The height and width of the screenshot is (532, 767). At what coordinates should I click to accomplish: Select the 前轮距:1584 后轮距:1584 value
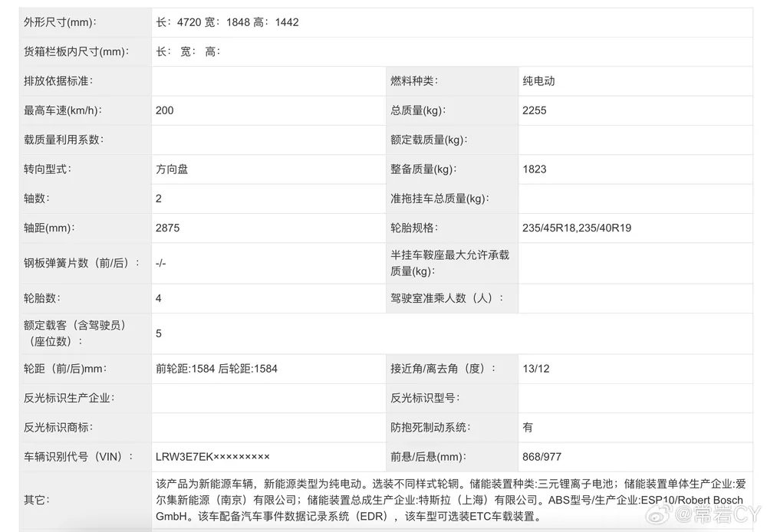tap(216, 369)
